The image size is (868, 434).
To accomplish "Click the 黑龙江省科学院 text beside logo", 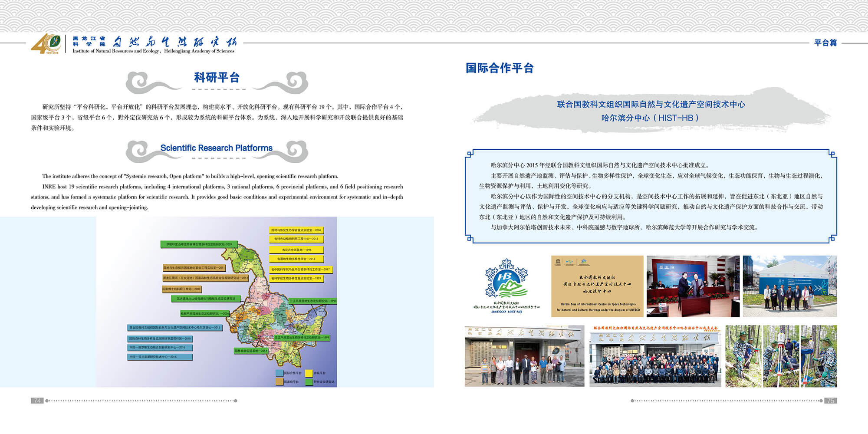I will pyautogui.click(x=89, y=41).
